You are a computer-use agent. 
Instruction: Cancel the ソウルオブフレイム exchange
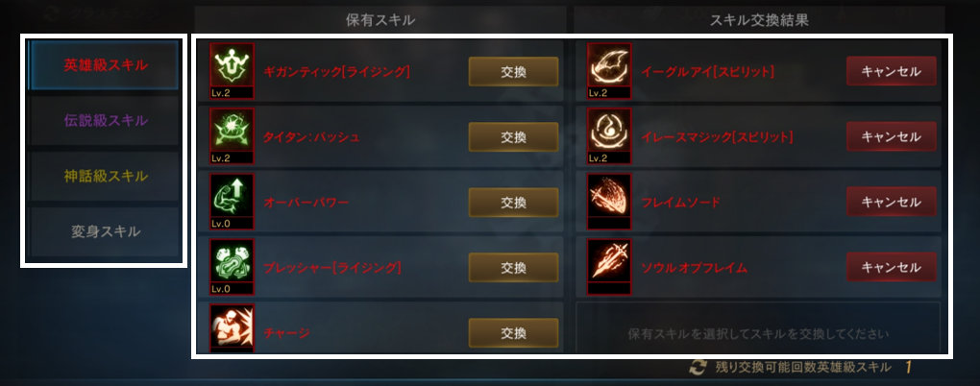(x=892, y=267)
